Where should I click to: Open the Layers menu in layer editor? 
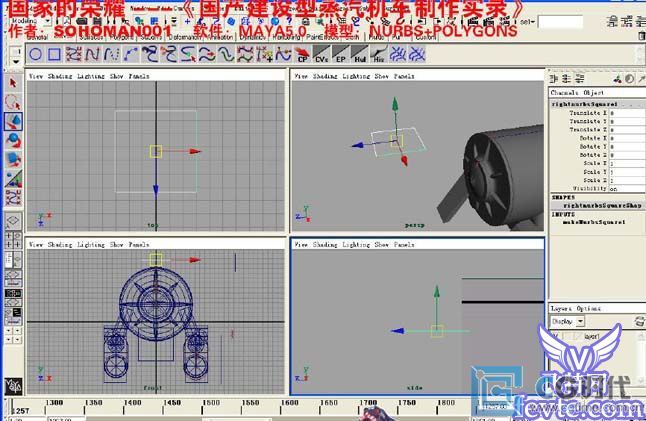(561, 309)
